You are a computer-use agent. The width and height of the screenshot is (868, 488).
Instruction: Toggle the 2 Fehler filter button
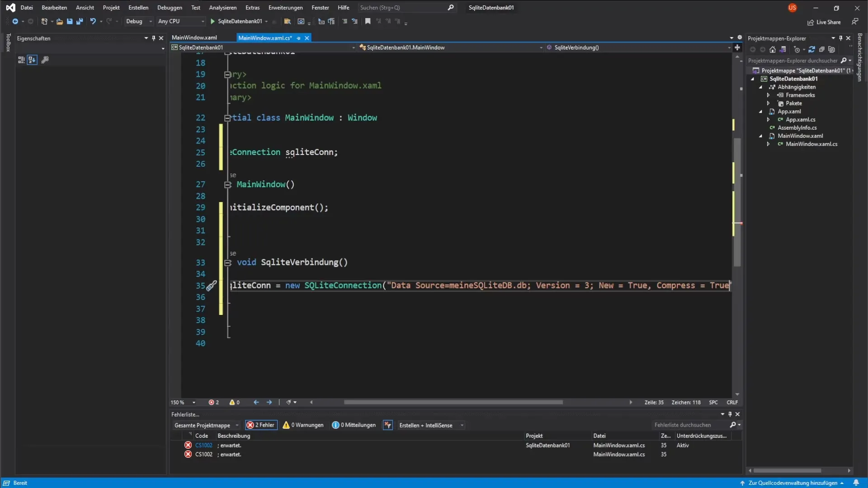(261, 425)
